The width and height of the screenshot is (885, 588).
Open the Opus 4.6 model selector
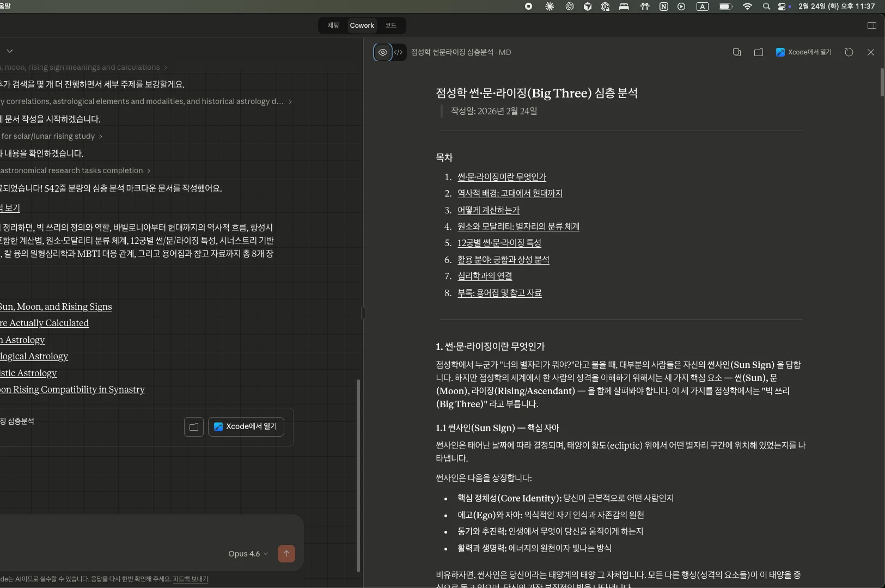pyautogui.click(x=248, y=554)
